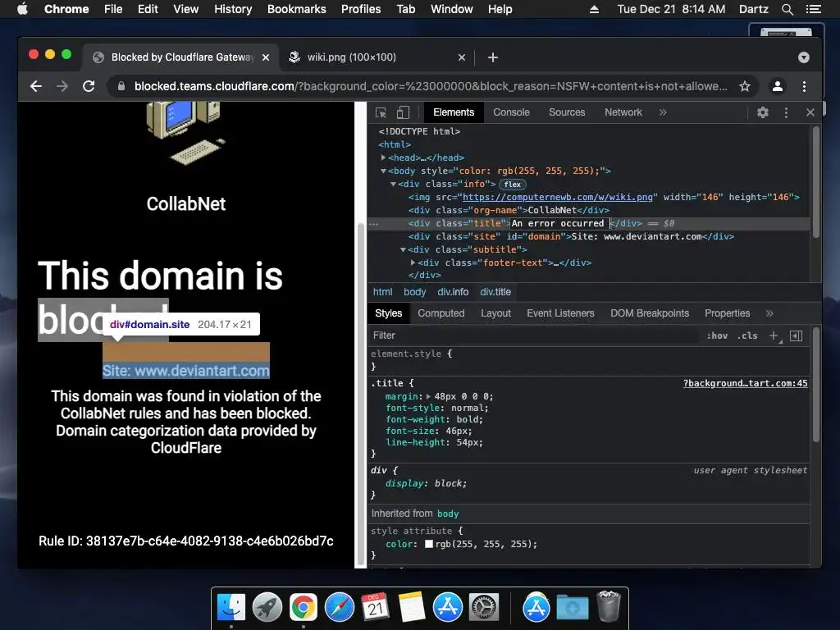Screen dimensions: 840x630
Task: Expand the head element node
Action: click(383, 157)
